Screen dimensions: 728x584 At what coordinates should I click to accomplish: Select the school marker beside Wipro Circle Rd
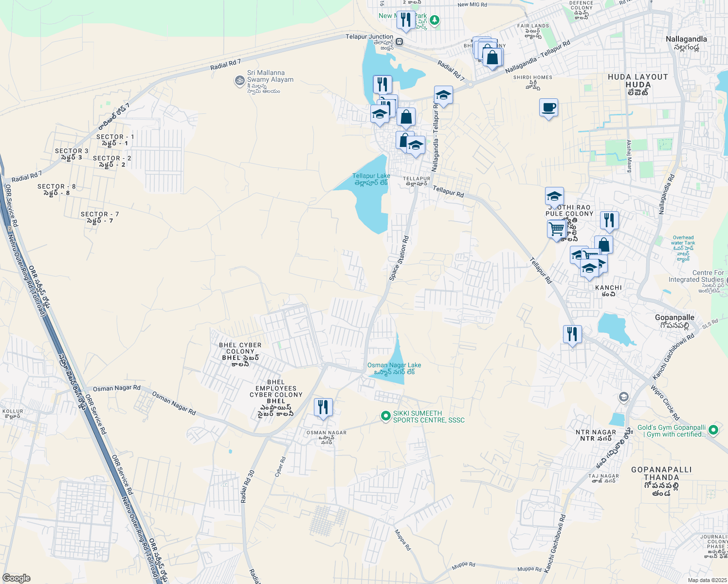coord(623,397)
